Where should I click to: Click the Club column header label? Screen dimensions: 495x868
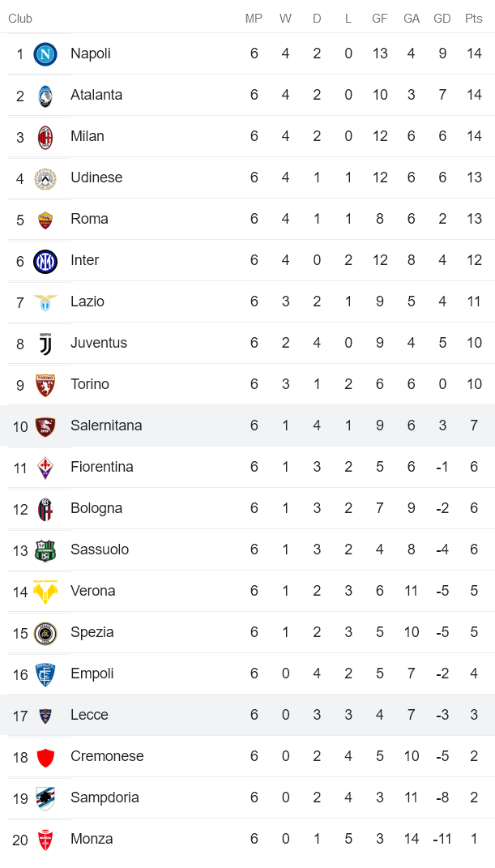[x=20, y=19]
